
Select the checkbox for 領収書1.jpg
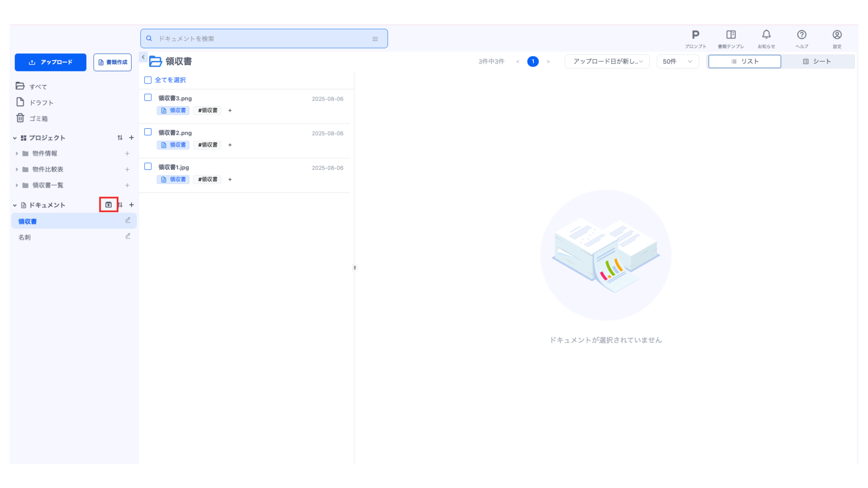coord(148,167)
